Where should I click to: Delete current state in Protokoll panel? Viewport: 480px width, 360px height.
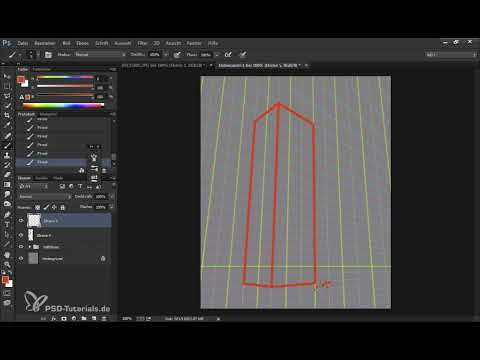click(x=104, y=170)
